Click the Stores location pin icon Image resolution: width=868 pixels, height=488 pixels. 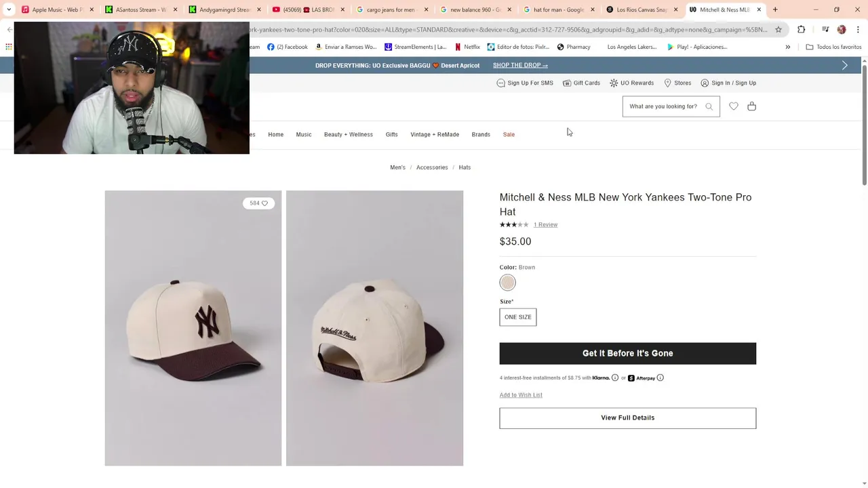668,83
